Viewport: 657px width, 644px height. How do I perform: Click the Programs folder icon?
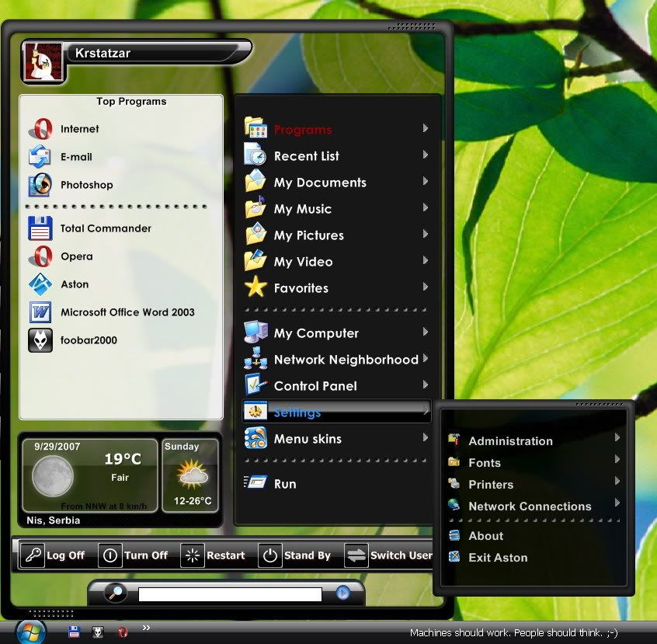click(255, 127)
